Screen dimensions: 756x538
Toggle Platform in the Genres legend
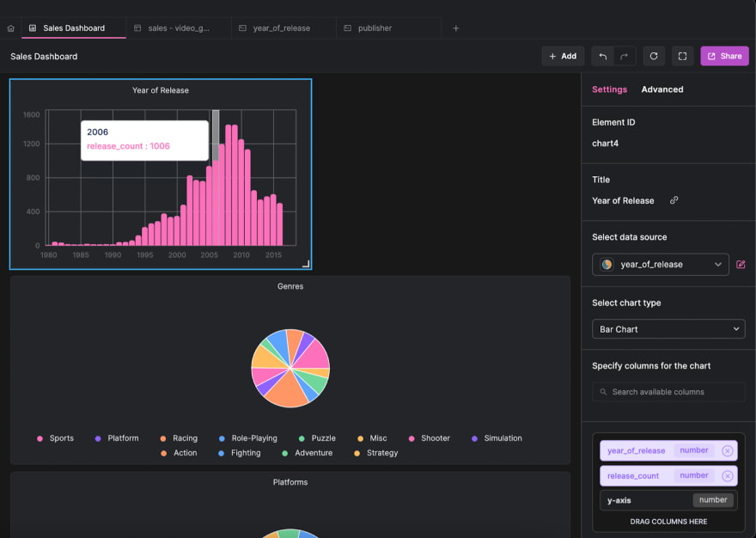[x=117, y=438]
